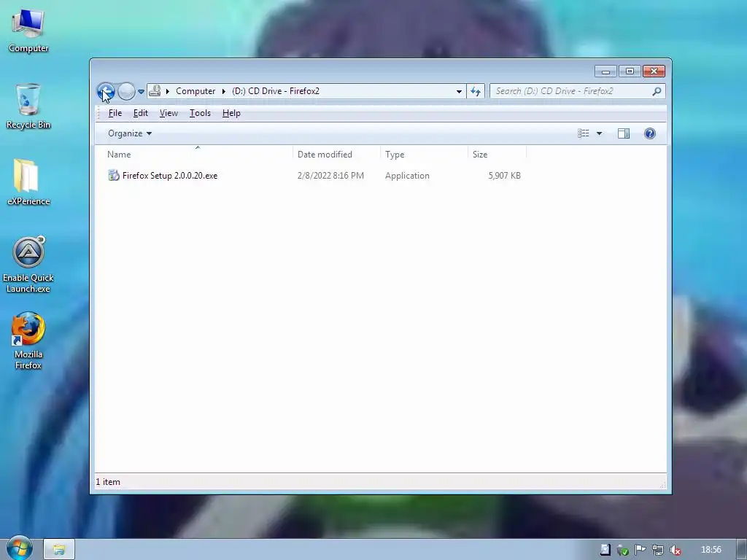Click the 18:56 taskbar clock
Viewport: 747px width, 560px height.
(711, 550)
